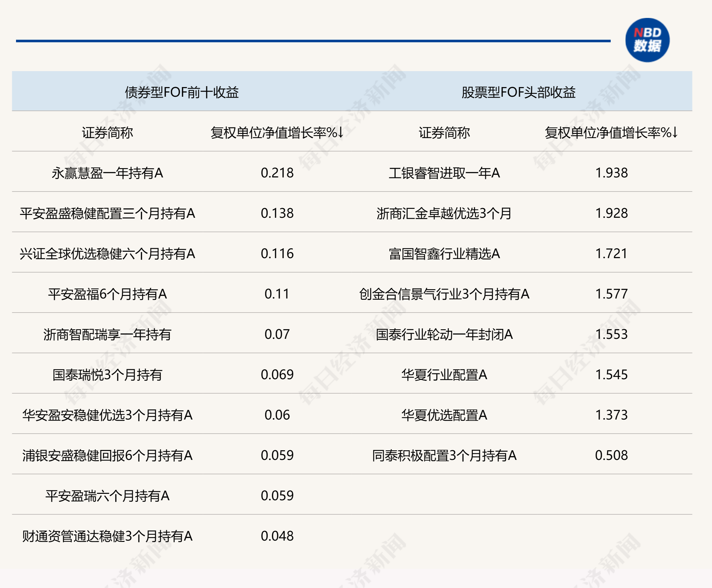Click 0.059 in the 平安盈瑞 row
712x588 pixels.
click(x=277, y=495)
